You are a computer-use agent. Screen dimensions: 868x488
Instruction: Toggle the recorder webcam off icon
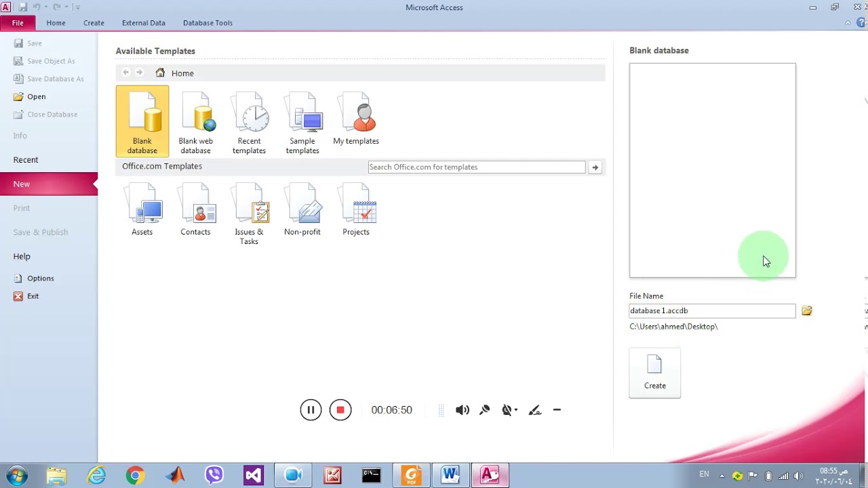(x=507, y=410)
